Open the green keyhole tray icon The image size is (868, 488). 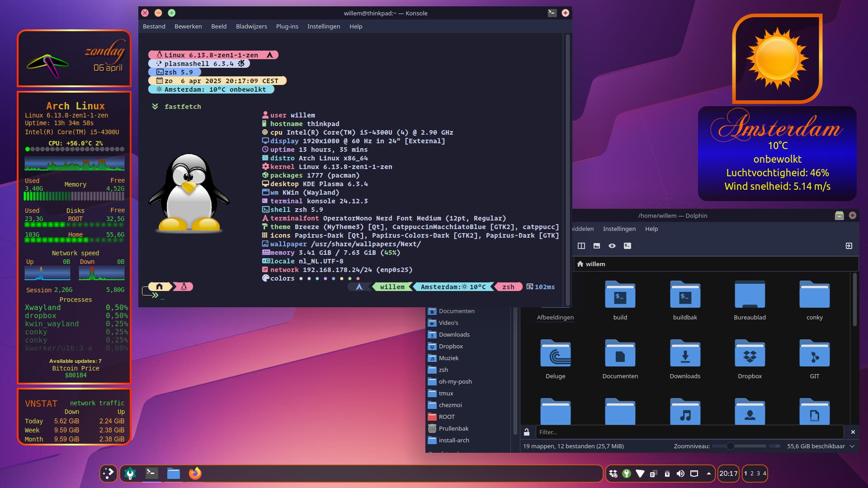tap(627, 474)
